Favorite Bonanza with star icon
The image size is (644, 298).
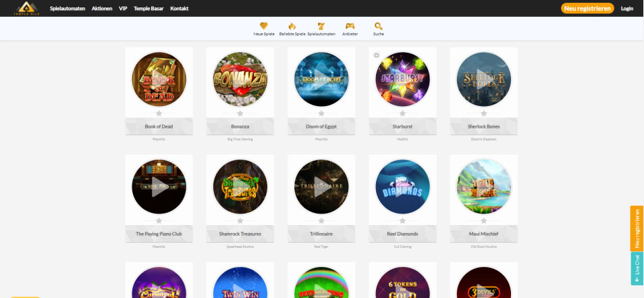(240, 114)
